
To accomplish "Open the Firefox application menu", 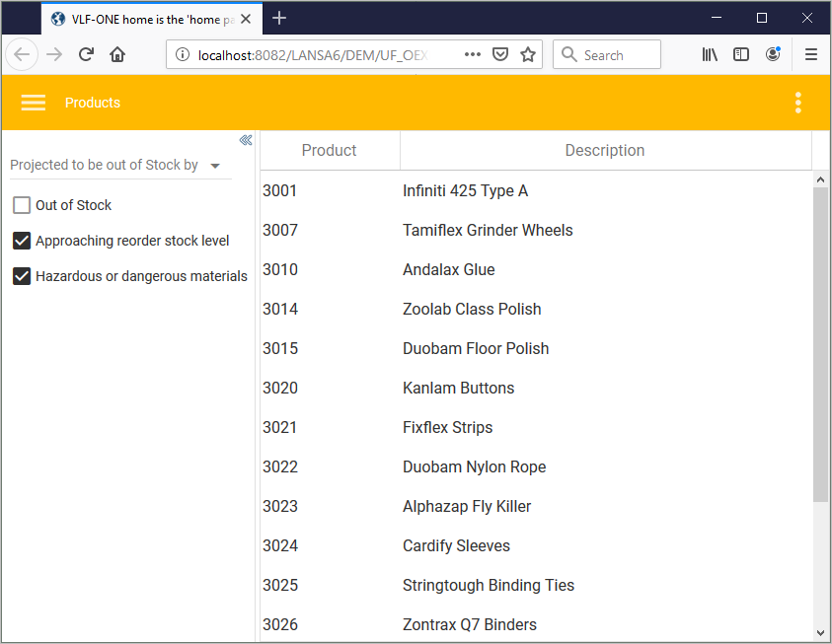I will (x=811, y=55).
